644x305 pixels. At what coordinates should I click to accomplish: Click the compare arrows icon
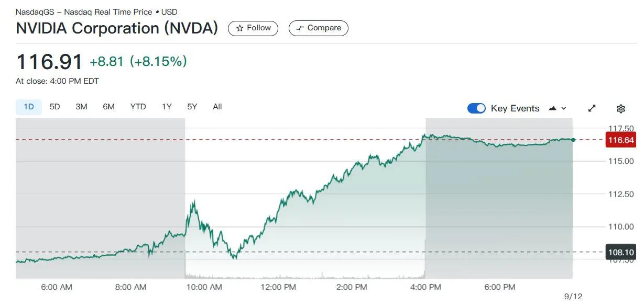300,28
